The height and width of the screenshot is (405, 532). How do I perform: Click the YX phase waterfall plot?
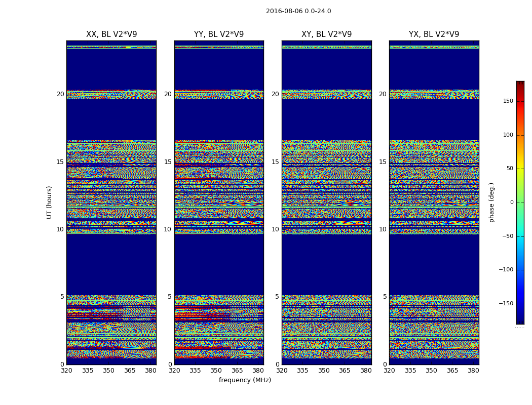click(434, 202)
